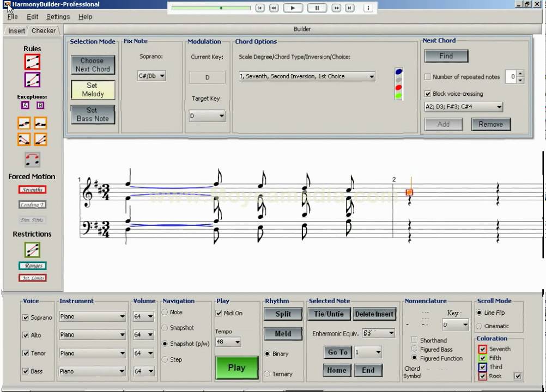This screenshot has height=392, width=546.
Task: Open the Help menu
Action: pyautogui.click(x=86, y=17)
